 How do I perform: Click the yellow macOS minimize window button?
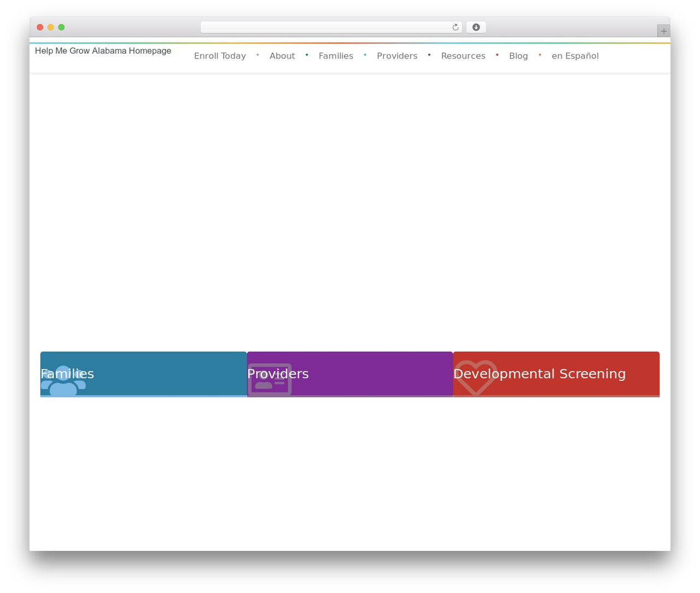(x=51, y=27)
